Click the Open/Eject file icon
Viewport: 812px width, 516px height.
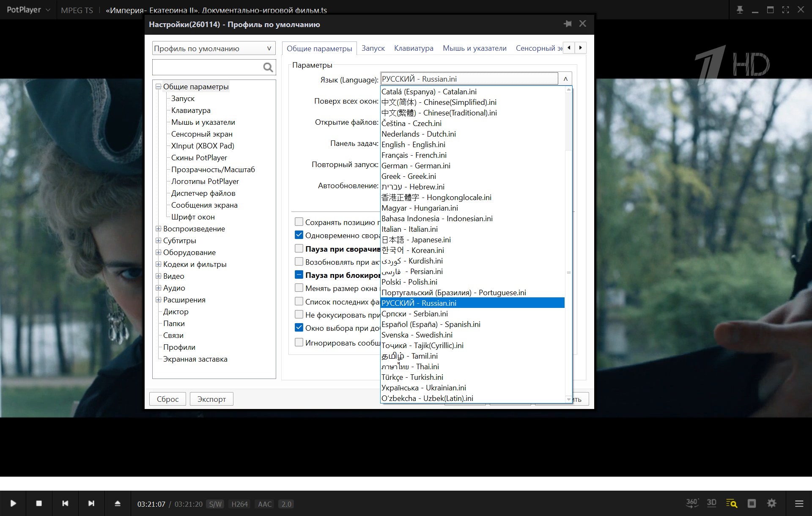(118, 503)
